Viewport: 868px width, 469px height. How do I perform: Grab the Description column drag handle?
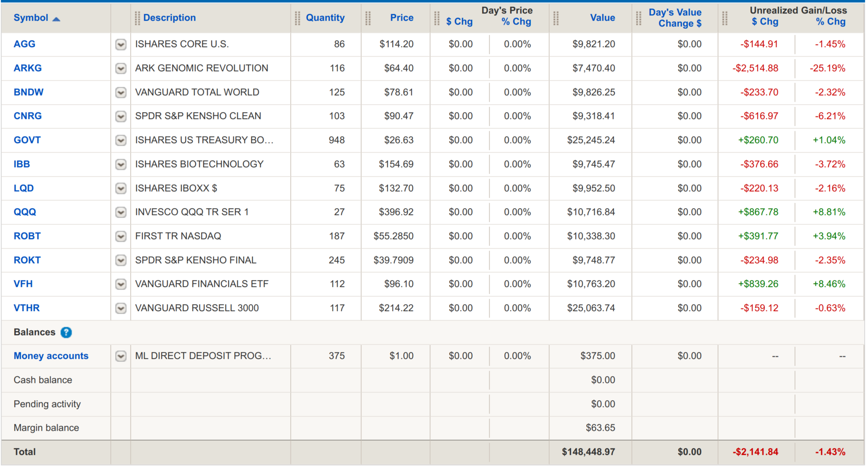[137, 18]
